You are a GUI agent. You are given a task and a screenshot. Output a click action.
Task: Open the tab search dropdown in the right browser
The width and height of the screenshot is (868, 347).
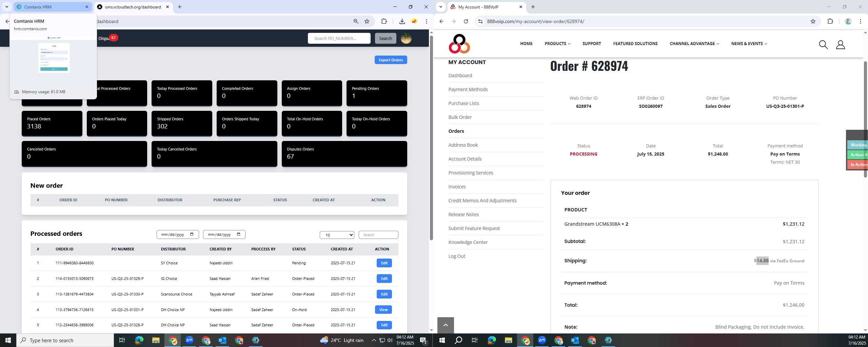[440, 7]
